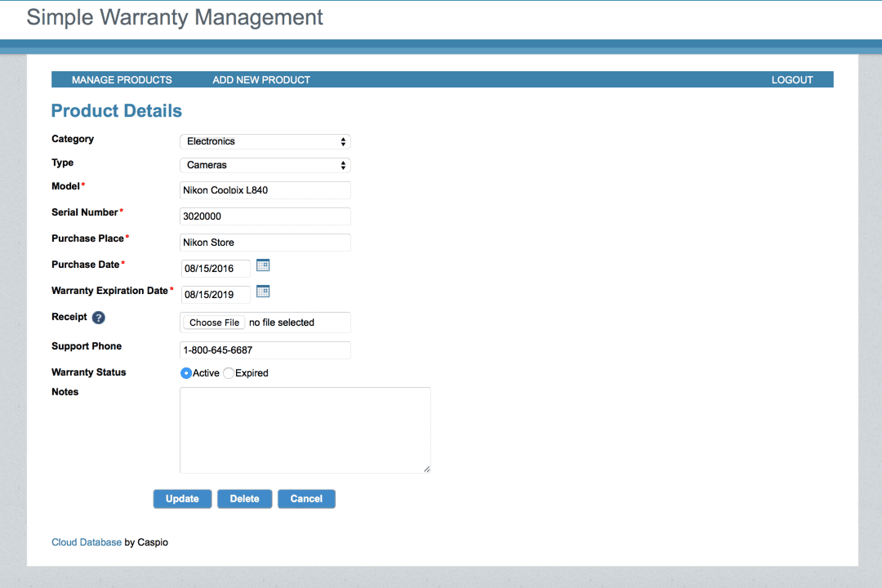Viewport: 882px width, 588px height.
Task: Click the Model field with Nikon Coolpix L840
Action: (265, 190)
